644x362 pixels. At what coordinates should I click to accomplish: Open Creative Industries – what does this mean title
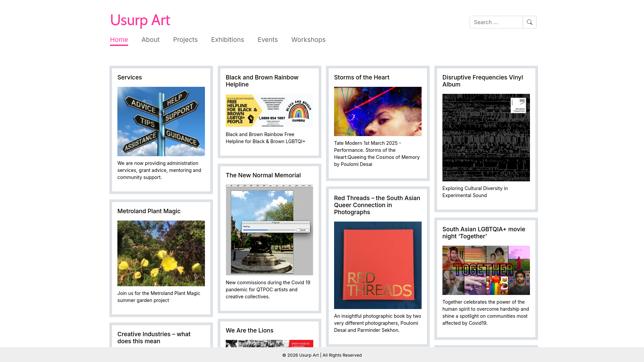154,338
